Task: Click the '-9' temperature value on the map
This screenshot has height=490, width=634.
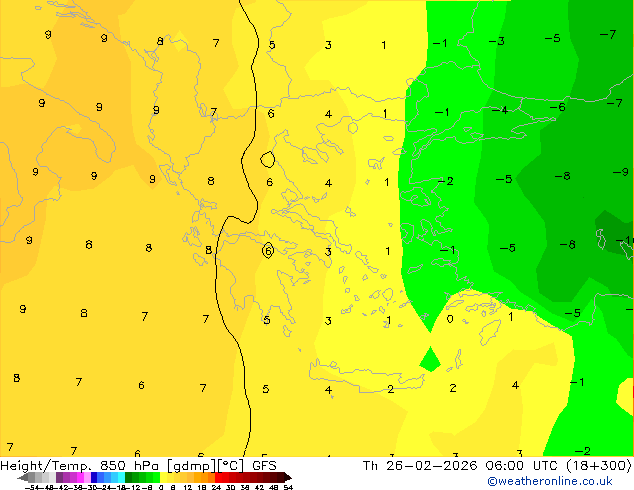Action: [x=621, y=172]
